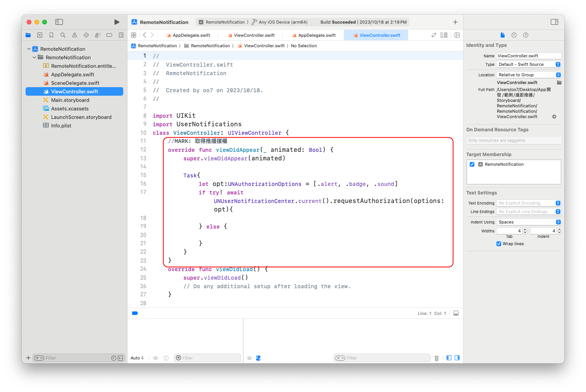This screenshot has height=392, width=586.
Task: Click the trash icon in the console
Action: pyautogui.click(x=436, y=358)
